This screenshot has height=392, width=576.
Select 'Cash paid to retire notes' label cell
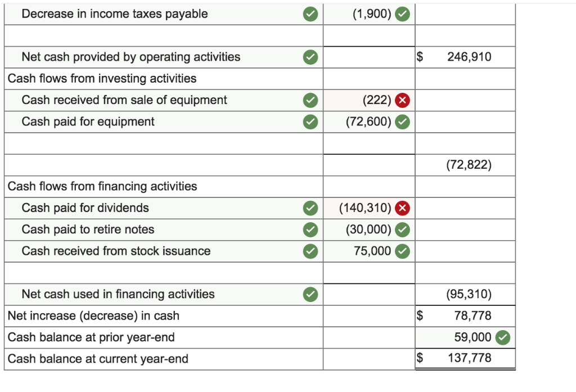coord(164,229)
